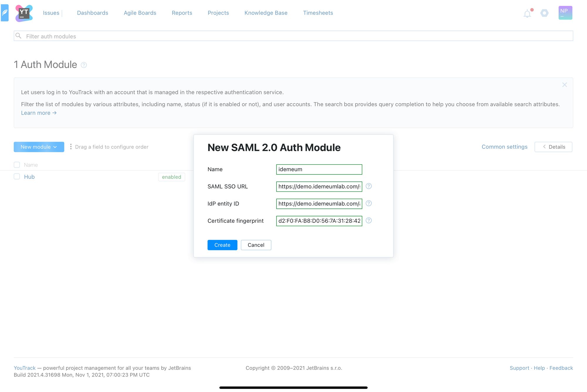Click the SAML SSO URL field
Viewport: 587px width, 392px height.
click(319, 186)
